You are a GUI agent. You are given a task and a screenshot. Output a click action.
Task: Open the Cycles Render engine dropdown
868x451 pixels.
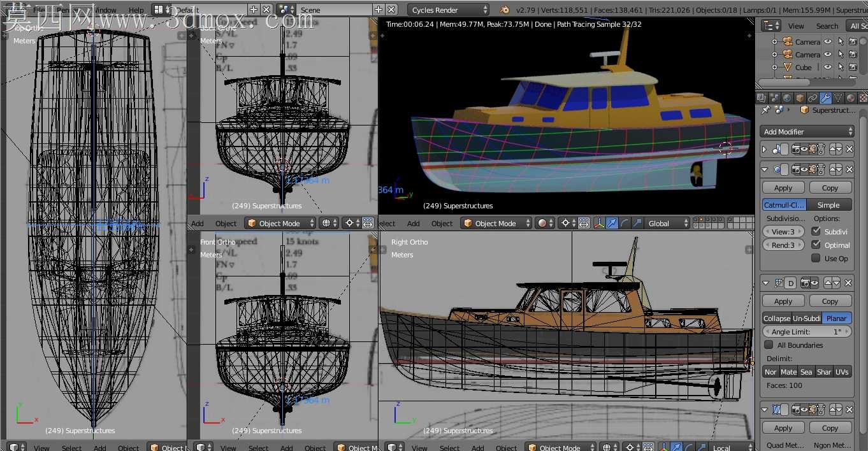tap(448, 10)
